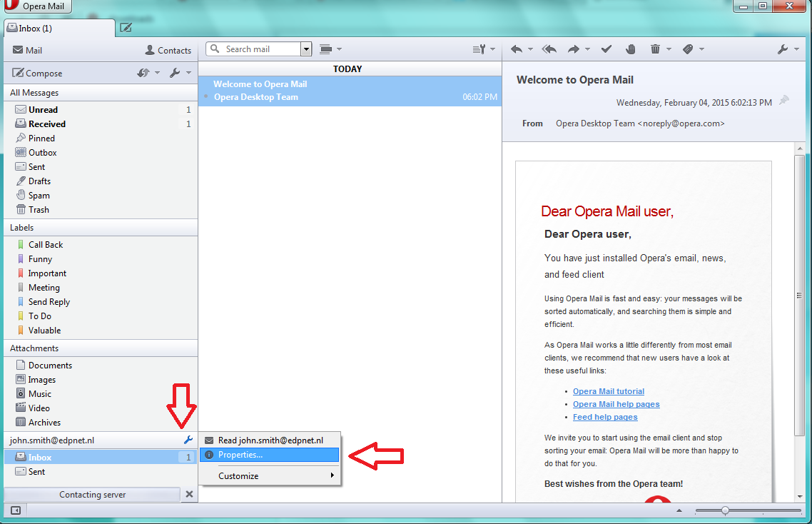Open the Spam folder
The image size is (812, 524).
click(101, 196)
